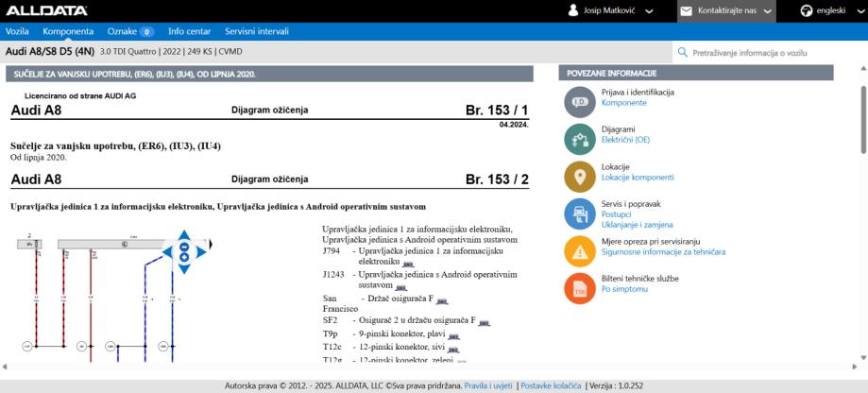Open the Oznake tab
The image size is (868, 393).
(x=122, y=31)
